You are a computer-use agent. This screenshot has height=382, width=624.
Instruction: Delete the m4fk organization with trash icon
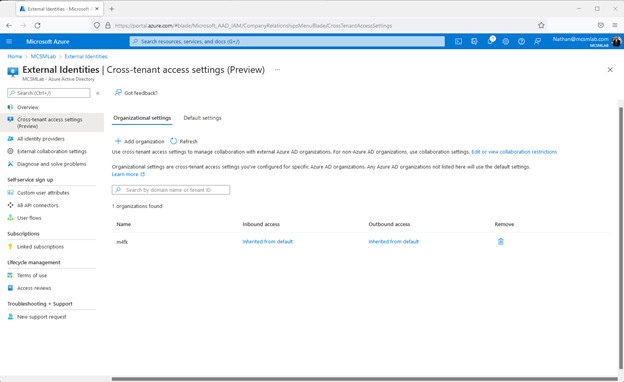[501, 242]
